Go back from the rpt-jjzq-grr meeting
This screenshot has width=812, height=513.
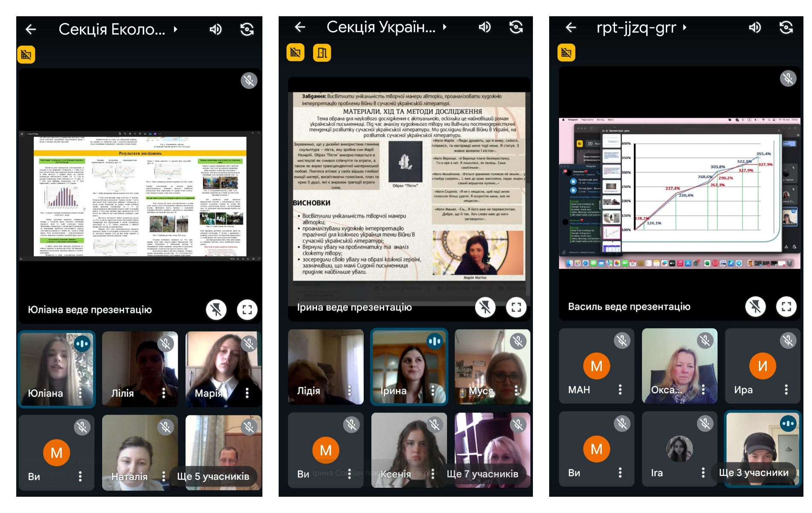pyautogui.click(x=571, y=28)
